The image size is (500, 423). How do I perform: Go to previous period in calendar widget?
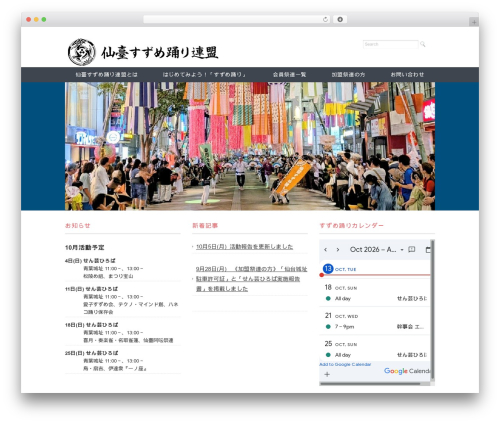(325, 250)
